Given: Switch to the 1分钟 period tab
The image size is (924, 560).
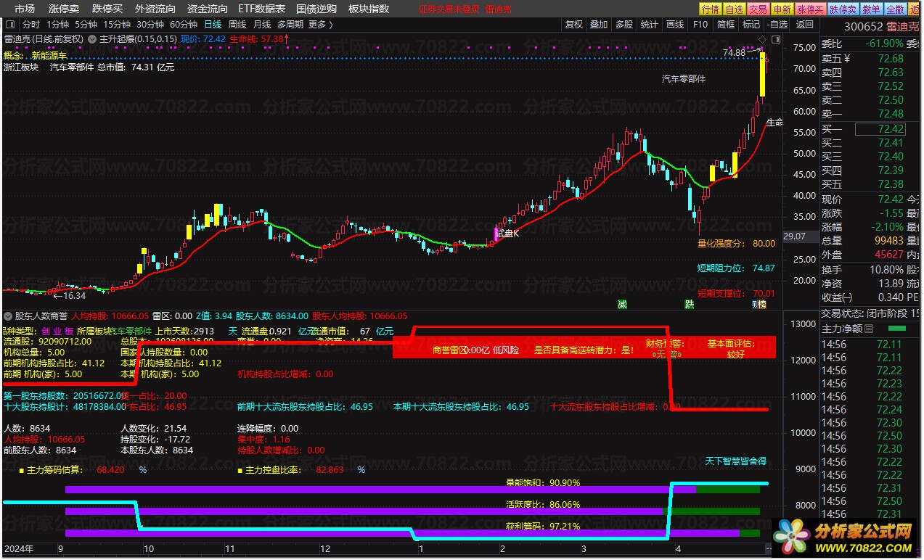Looking at the screenshot, I should pos(57,24).
